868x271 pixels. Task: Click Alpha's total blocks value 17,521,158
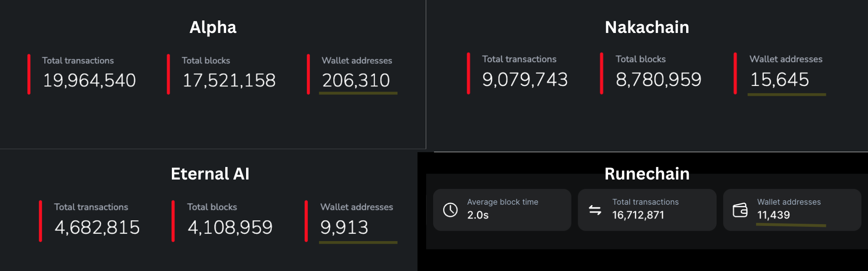[x=229, y=80]
